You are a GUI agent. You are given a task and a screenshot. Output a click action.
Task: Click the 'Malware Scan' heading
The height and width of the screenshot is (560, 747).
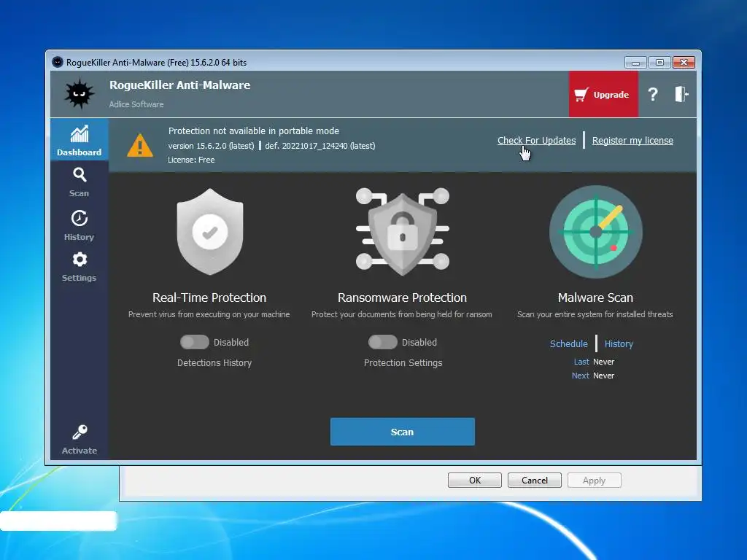(595, 297)
